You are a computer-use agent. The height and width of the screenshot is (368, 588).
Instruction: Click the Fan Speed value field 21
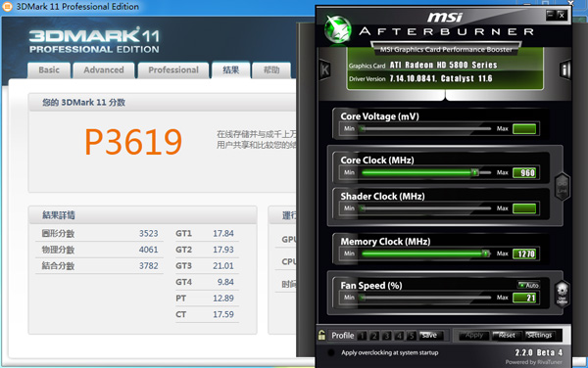pyautogui.click(x=524, y=298)
